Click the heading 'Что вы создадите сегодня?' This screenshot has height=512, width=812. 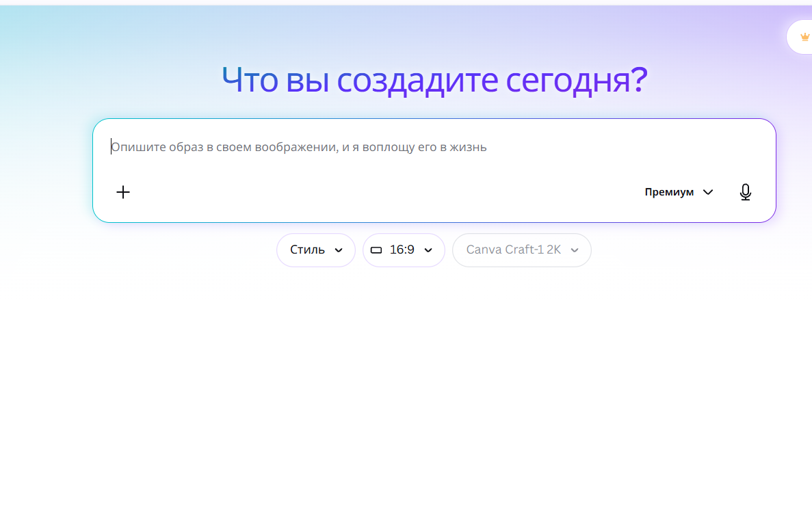(x=434, y=80)
